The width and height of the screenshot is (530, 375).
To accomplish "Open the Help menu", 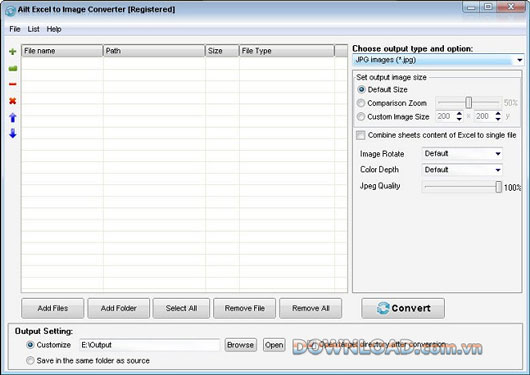I will pyautogui.click(x=54, y=29).
